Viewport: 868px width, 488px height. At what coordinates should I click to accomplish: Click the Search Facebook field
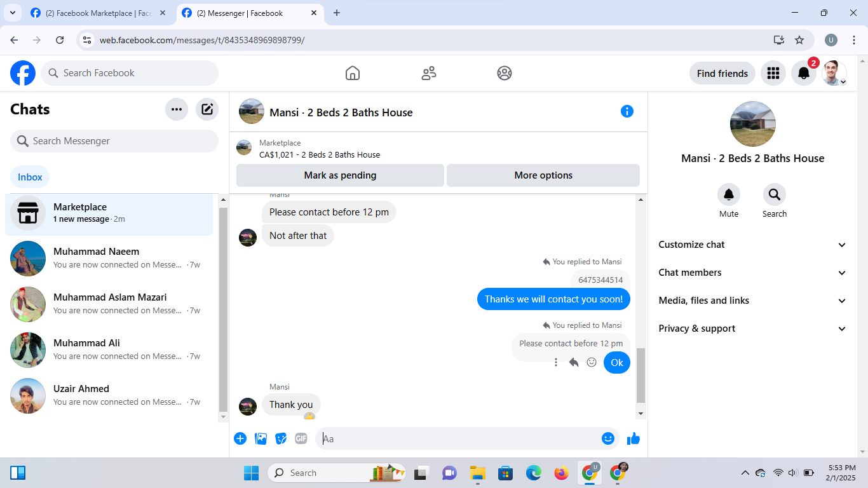point(130,73)
